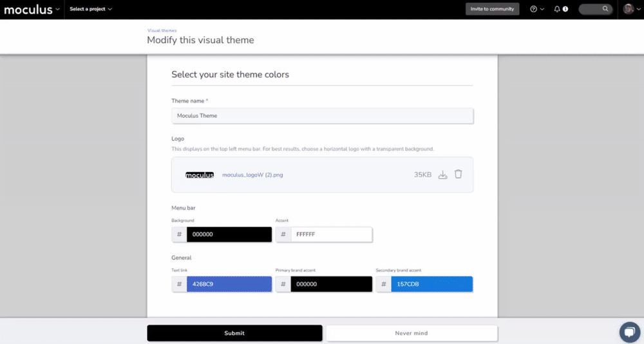This screenshot has height=344, width=644.
Task: Go back via Visual themes breadcrumb
Action: (x=162, y=30)
